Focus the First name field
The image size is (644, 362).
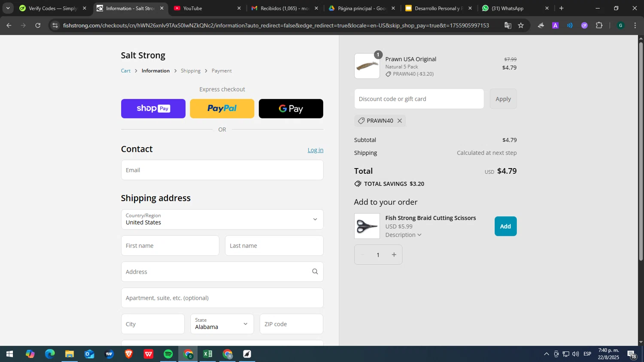(170, 246)
